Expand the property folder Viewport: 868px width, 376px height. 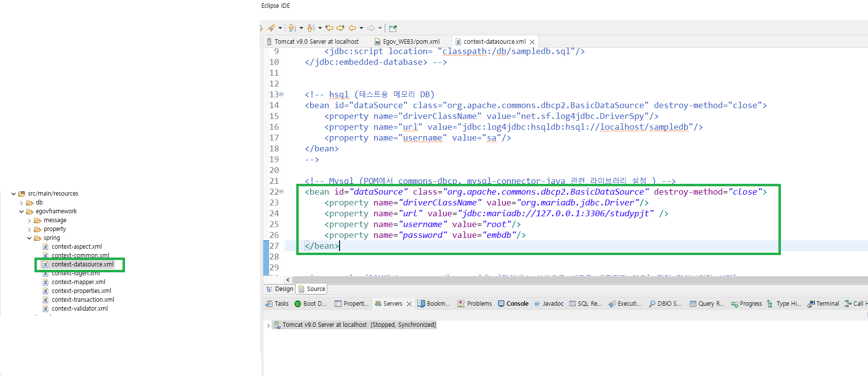pos(29,229)
